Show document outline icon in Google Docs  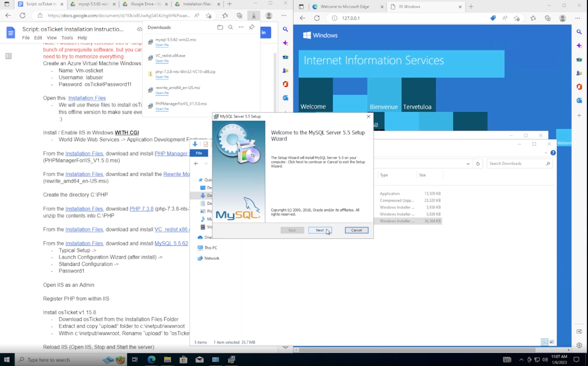click(x=9, y=56)
